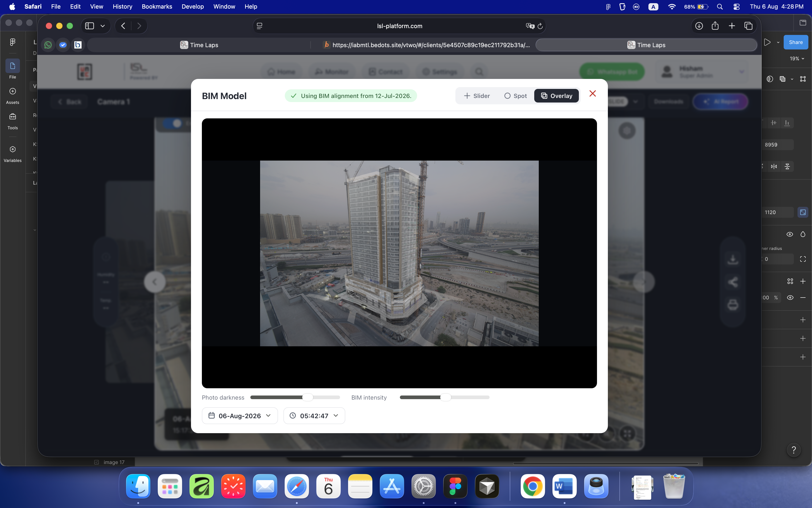The width and height of the screenshot is (812, 508).
Task: Open the first Time Laps tab
Action: (199, 45)
